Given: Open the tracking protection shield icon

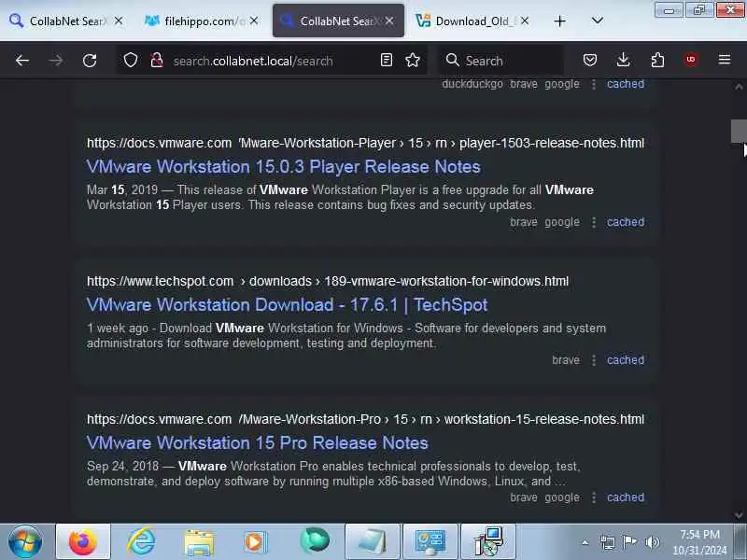Looking at the screenshot, I should coord(131,61).
